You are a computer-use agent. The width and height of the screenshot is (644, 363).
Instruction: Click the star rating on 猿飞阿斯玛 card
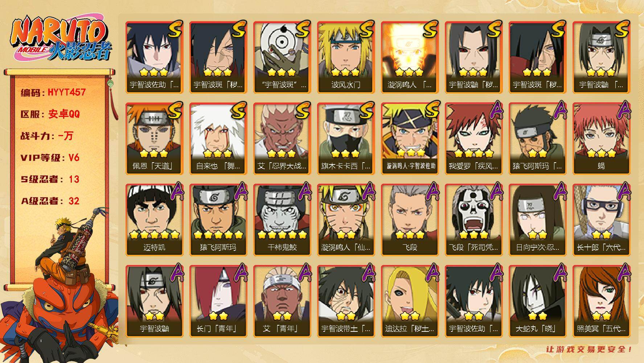[x=218, y=234]
